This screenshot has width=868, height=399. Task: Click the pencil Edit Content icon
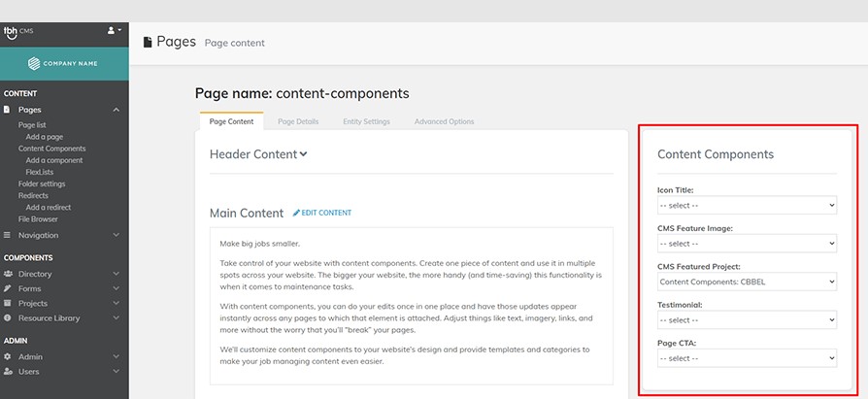(296, 213)
